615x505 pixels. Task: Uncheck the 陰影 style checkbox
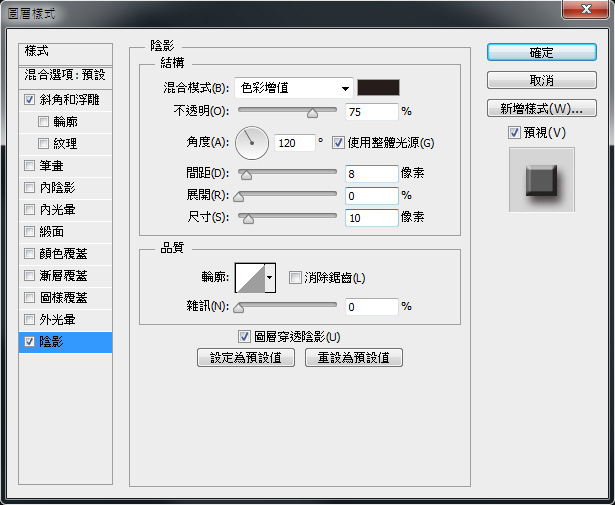click(29, 342)
